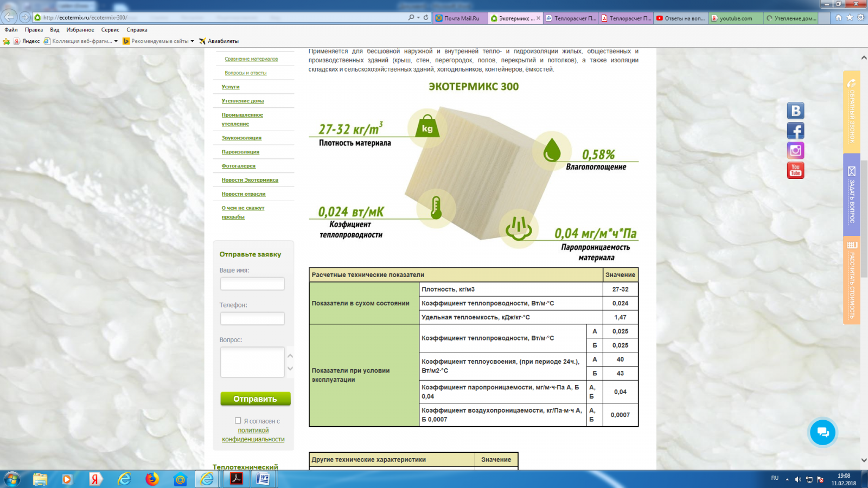Image resolution: width=868 pixels, height=488 pixels.
Task: Click the Телефон input field
Action: tap(252, 318)
